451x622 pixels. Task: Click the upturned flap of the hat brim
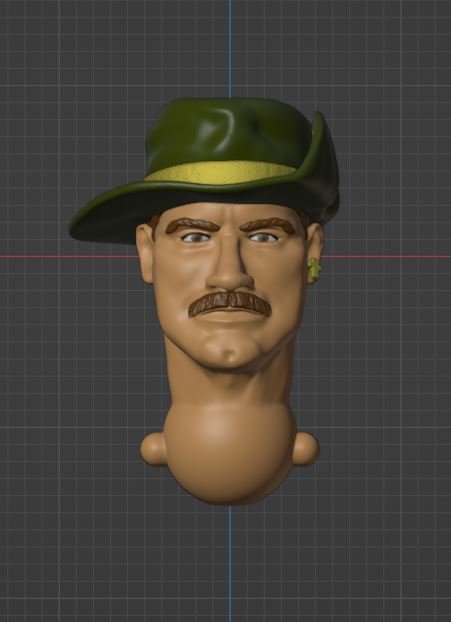325,167
